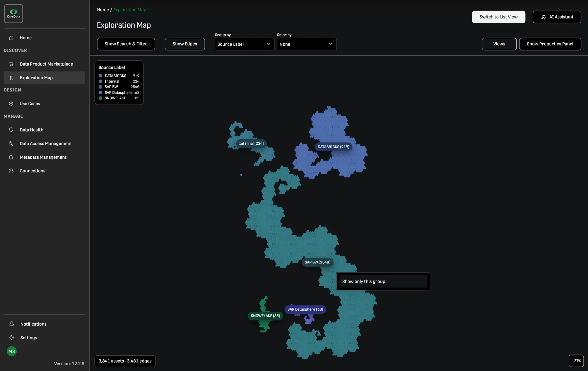The image size is (588, 371).
Task: Click the AI Assistant sparkle icon
Action: [544, 17]
